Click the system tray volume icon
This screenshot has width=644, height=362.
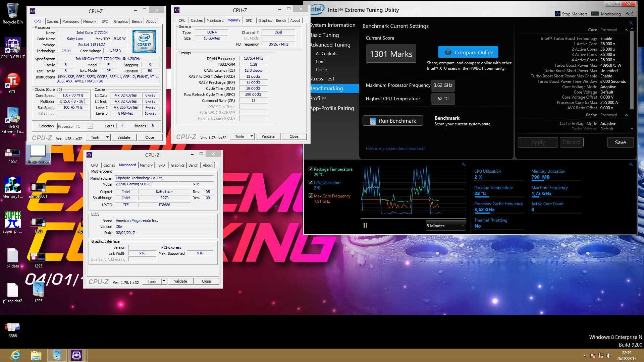(x=609, y=356)
